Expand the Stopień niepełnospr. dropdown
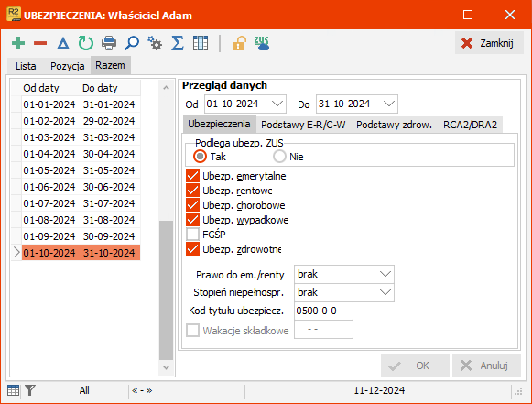Image resolution: width=532 pixels, height=404 pixels. 385,292
